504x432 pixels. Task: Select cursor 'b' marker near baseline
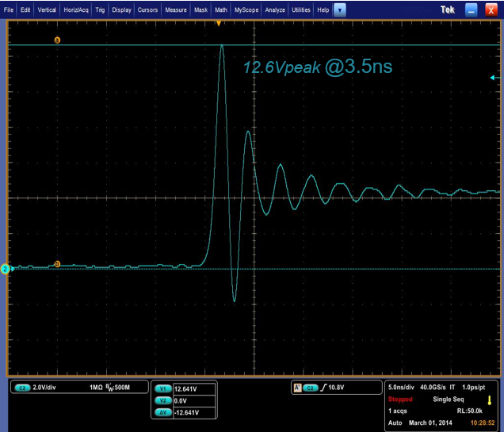click(x=56, y=263)
